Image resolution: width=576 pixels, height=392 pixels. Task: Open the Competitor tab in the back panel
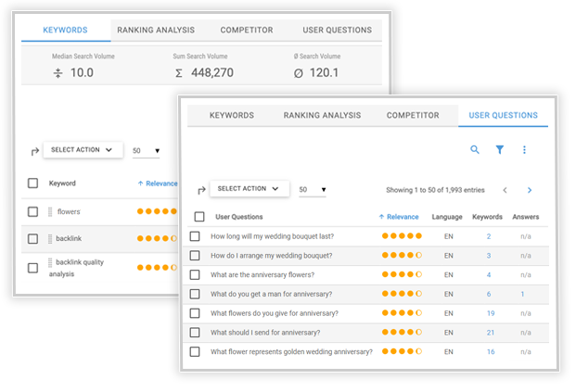(247, 30)
